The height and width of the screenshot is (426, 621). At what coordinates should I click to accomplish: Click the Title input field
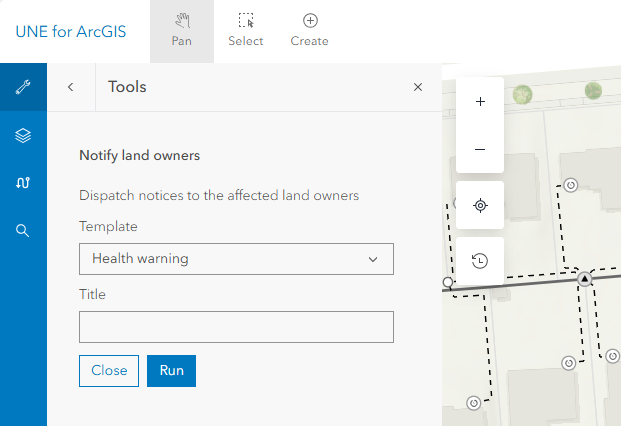pos(236,327)
